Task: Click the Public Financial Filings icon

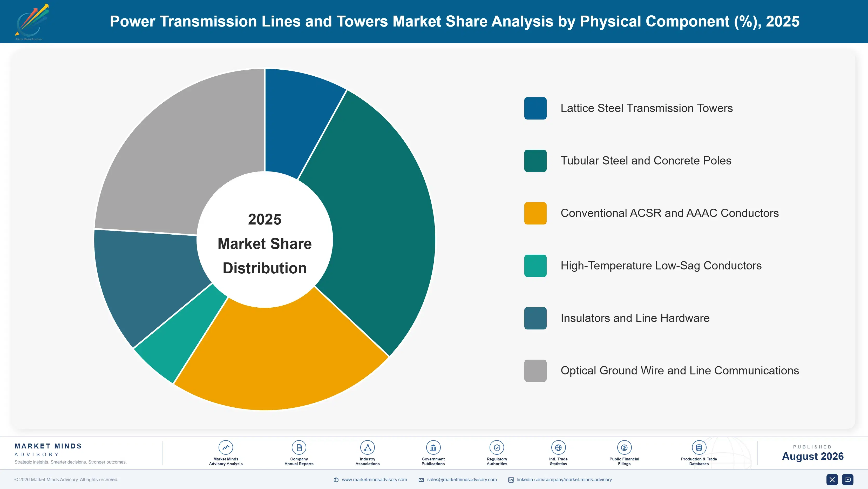Action: click(x=624, y=447)
